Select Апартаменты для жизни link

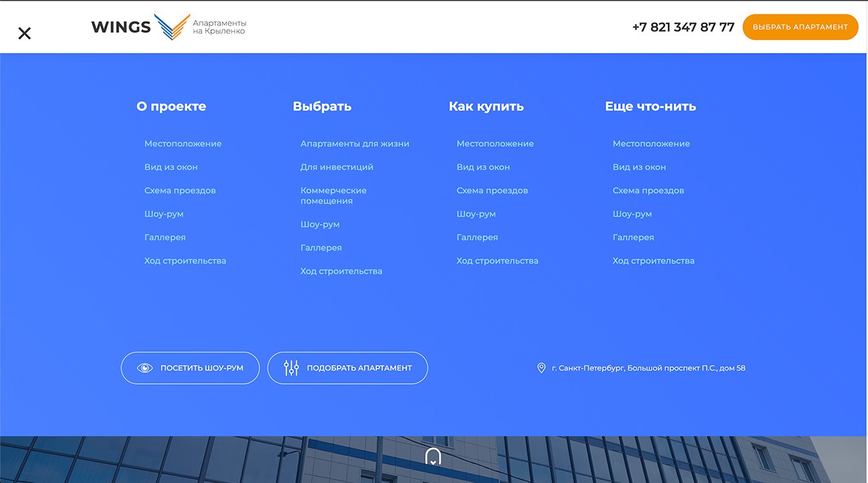click(355, 144)
